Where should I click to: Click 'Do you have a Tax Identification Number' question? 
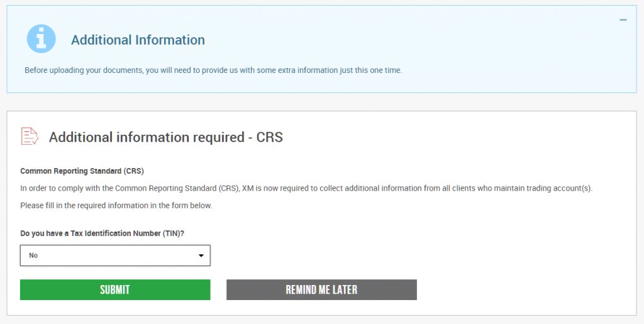pos(103,233)
